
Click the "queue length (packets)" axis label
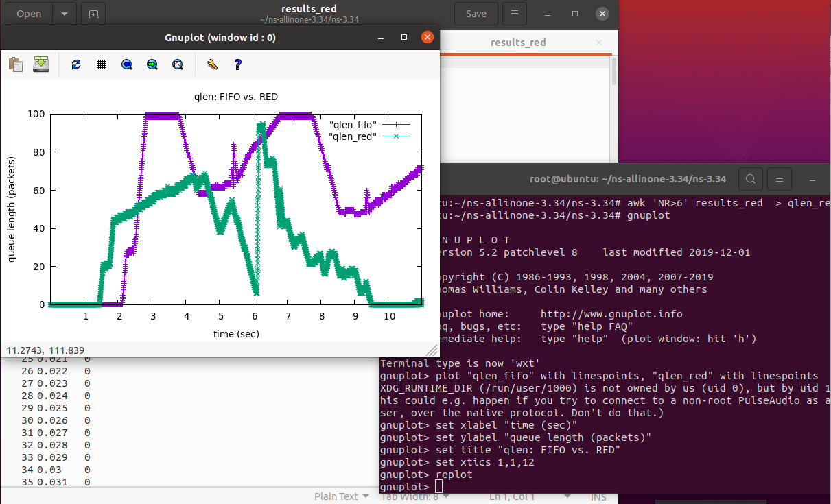tap(12, 208)
